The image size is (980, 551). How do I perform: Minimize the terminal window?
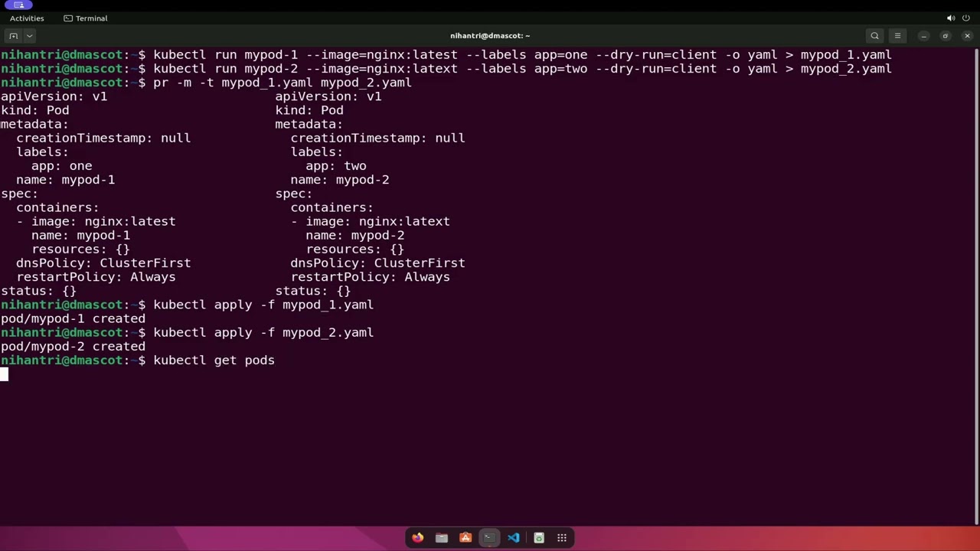point(924,36)
